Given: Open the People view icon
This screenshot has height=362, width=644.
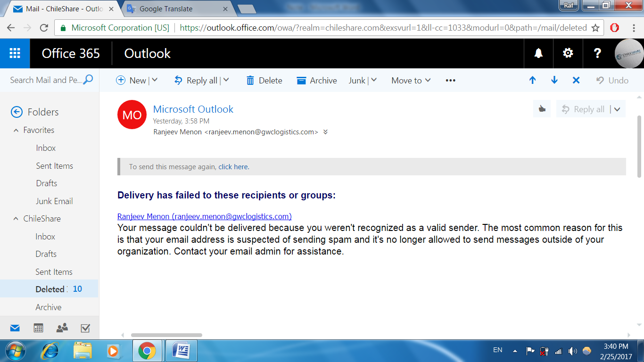Looking at the screenshot, I should [61, 328].
